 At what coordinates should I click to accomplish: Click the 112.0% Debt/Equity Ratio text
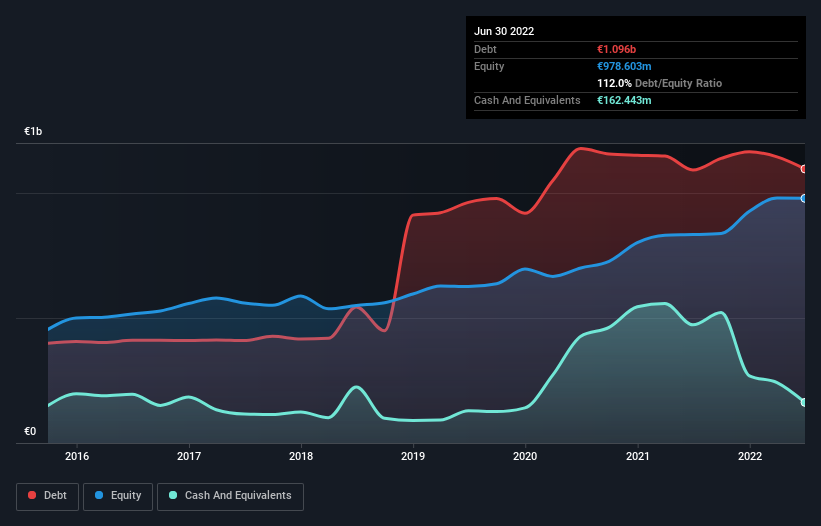pyautogui.click(x=659, y=83)
